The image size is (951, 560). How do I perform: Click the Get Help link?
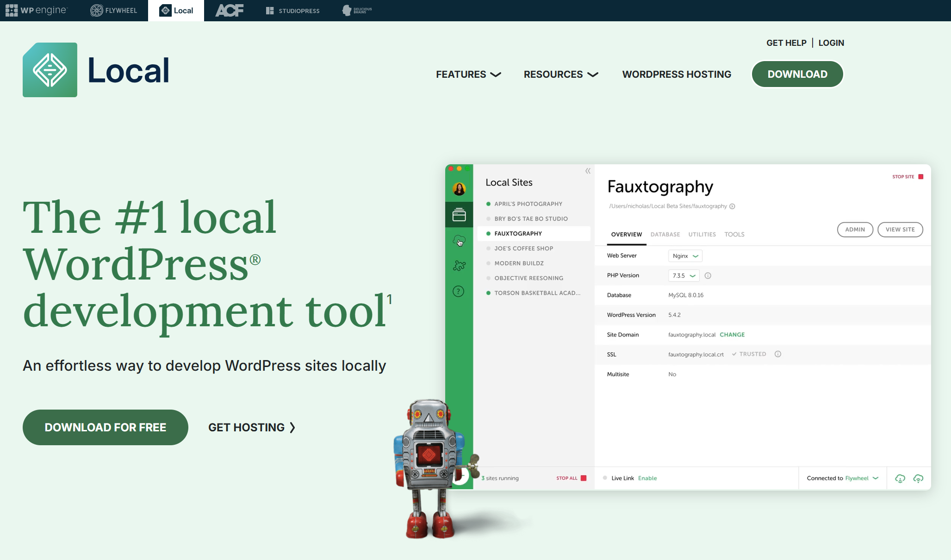[786, 43]
